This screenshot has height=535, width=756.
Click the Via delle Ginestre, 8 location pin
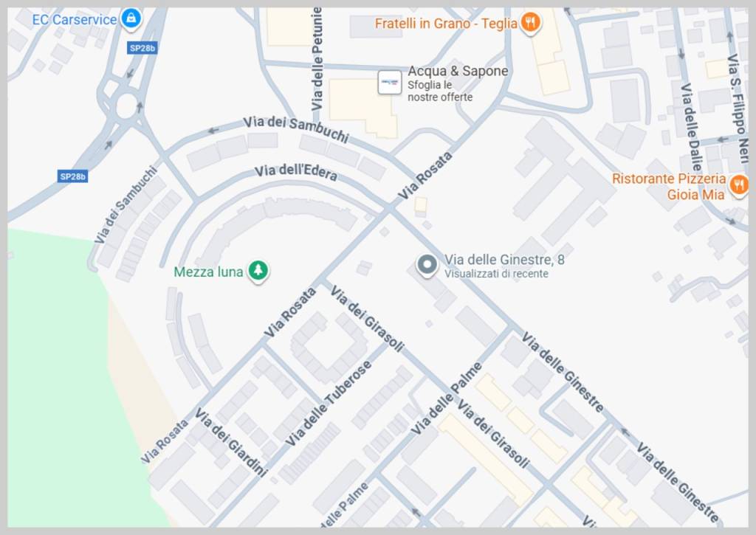click(427, 266)
